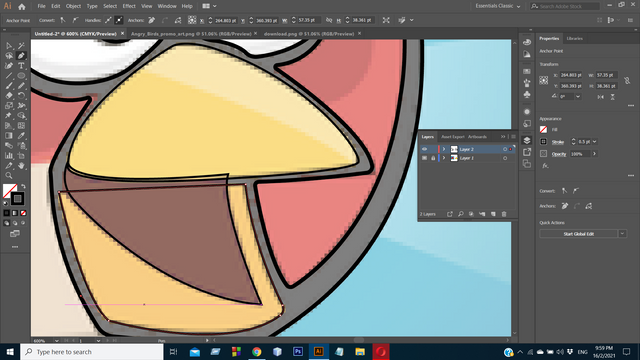Select the Column Graph tool
Viewport: 640px width, 360px height.
(x=9, y=156)
